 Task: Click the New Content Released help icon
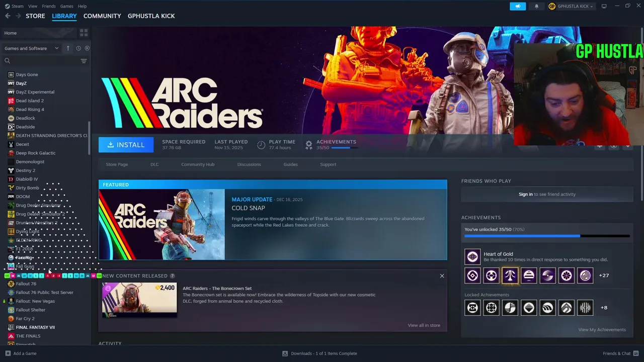[173, 276]
